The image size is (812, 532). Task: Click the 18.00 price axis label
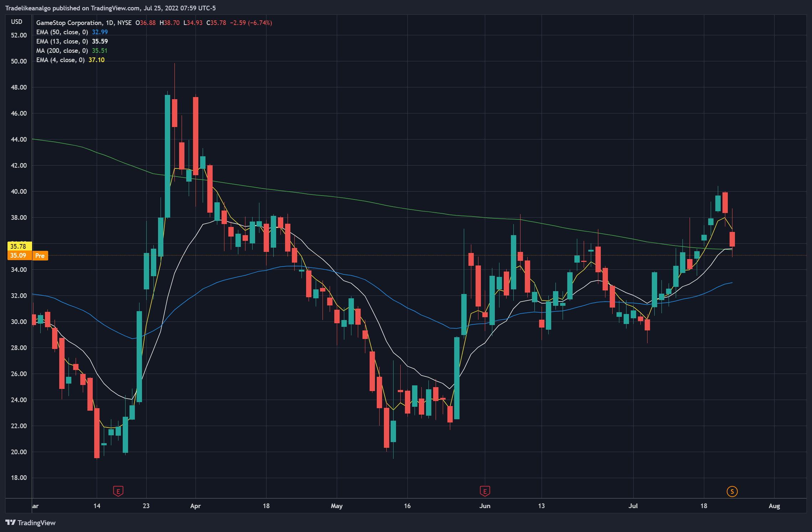point(19,478)
